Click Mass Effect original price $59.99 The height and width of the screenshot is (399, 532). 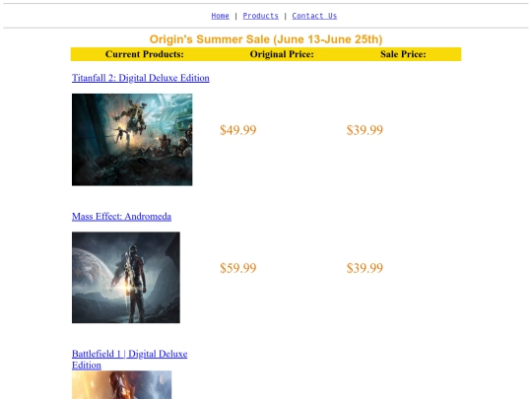click(238, 268)
